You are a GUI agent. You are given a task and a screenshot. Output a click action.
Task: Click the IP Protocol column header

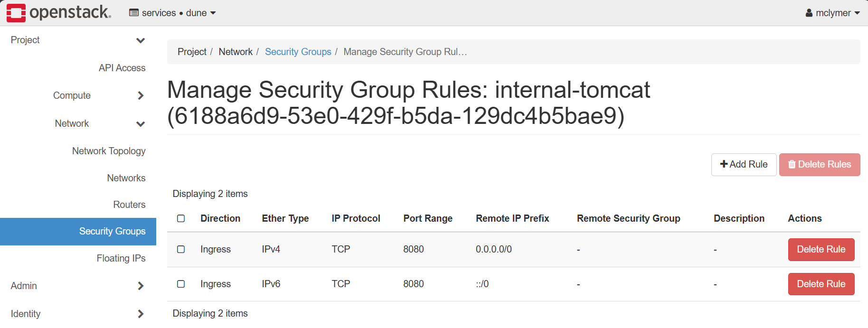click(356, 218)
